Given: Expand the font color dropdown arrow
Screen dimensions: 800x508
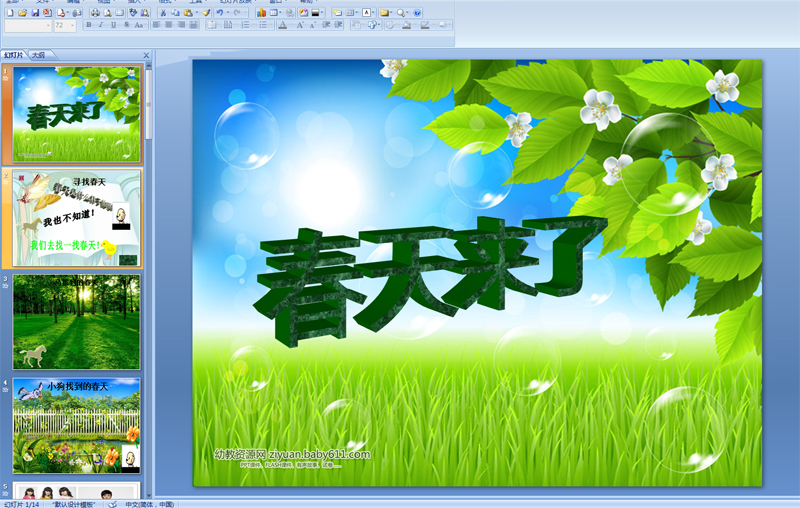Looking at the screenshot, I should click(291, 25).
